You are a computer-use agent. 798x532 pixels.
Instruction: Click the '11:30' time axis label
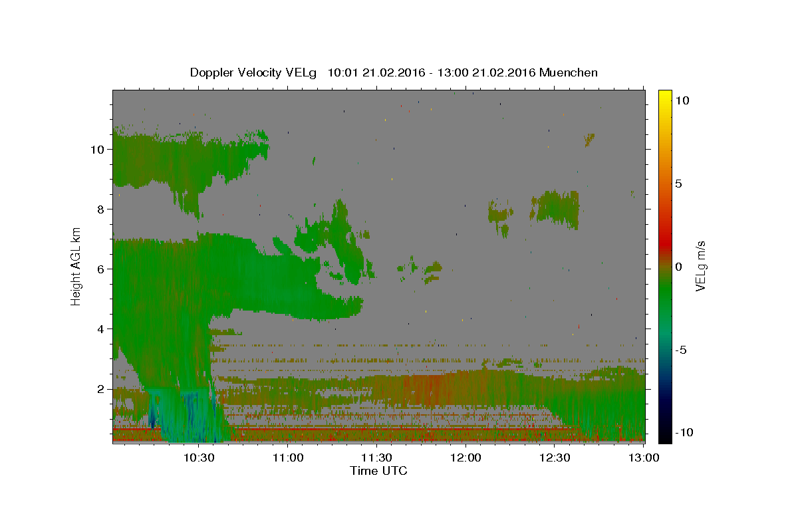tap(377, 458)
